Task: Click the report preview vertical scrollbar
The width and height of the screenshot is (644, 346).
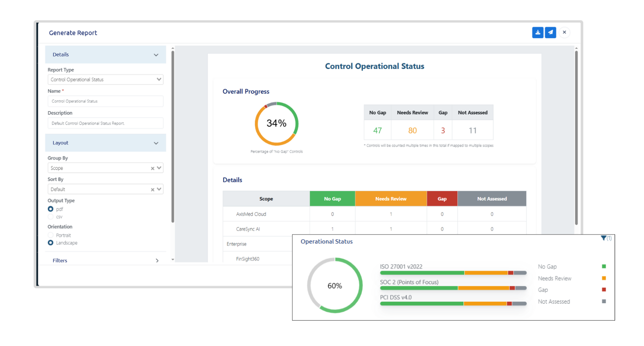Action: click(576, 138)
